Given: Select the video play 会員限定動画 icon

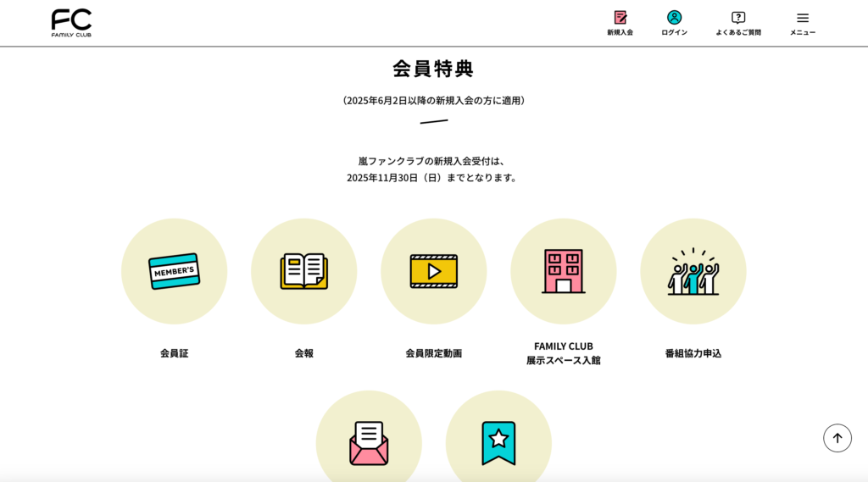Looking at the screenshot, I should [x=433, y=271].
